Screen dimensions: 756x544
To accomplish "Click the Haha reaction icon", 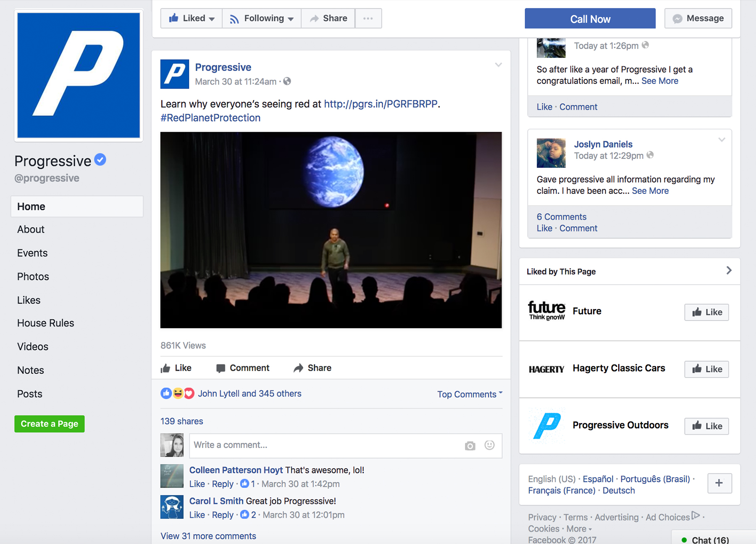I will click(x=178, y=393).
